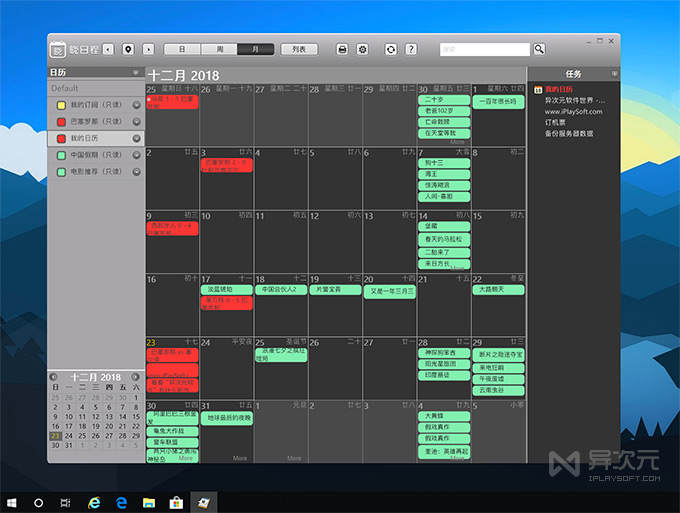Click the 列表 list button
Screen dimensions: 680x513
point(298,49)
